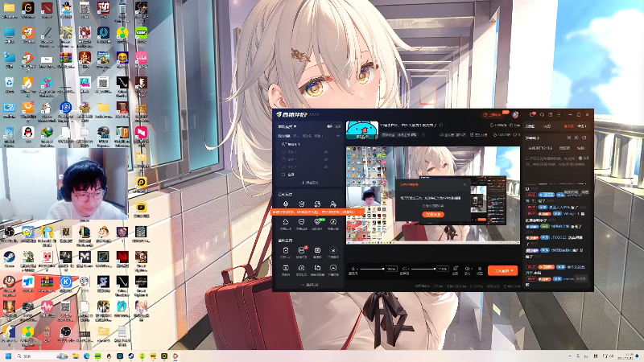The height and width of the screenshot is (362, 644).
Task: Tick the checkbox of the third dimmed source row
Action: [283, 167]
